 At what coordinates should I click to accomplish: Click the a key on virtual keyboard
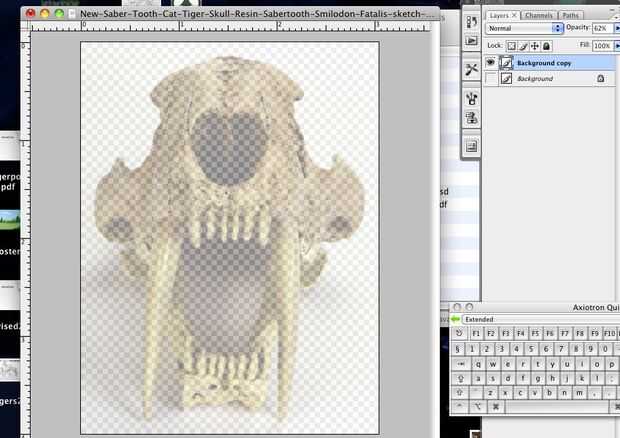click(478, 379)
